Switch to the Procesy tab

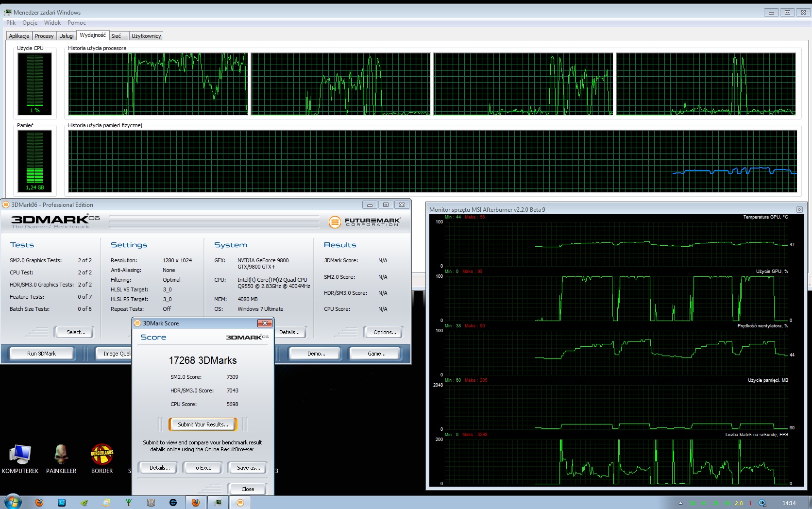44,36
